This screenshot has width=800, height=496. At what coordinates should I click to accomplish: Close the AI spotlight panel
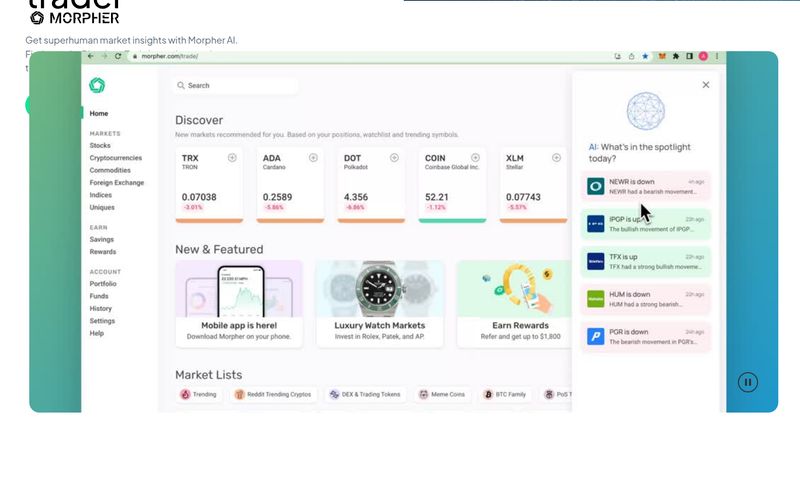click(x=706, y=85)
